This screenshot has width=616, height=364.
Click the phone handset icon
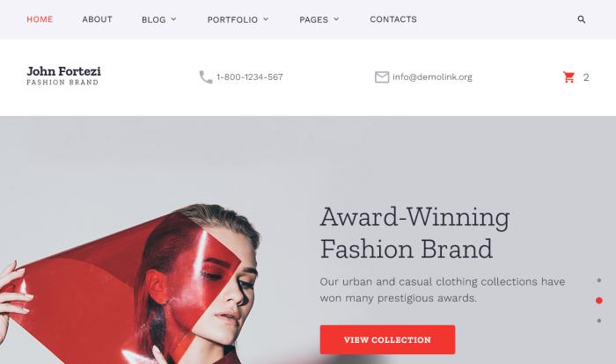point(205,77)
